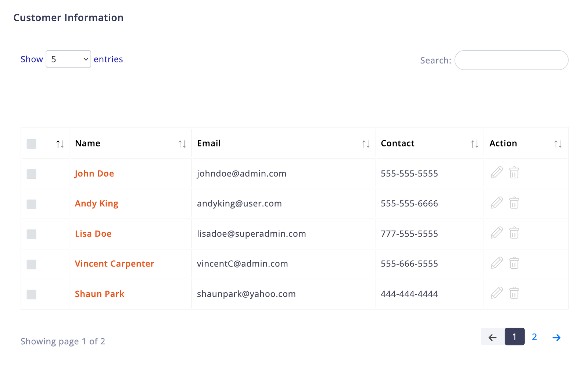Viewport: 588px width, 370px height.
Task: Select the Lisa Doe row checkbox
Action: click(x=32, y=234)
